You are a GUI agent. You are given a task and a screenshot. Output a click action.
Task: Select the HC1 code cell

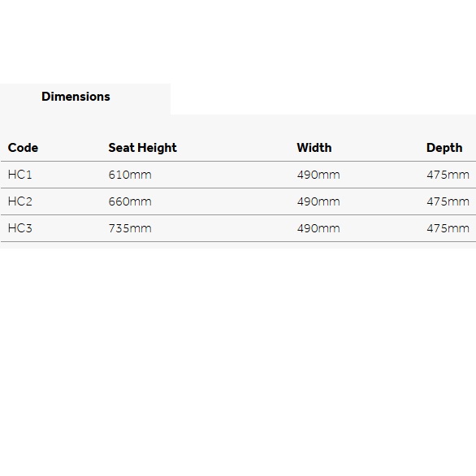(20, 175)
